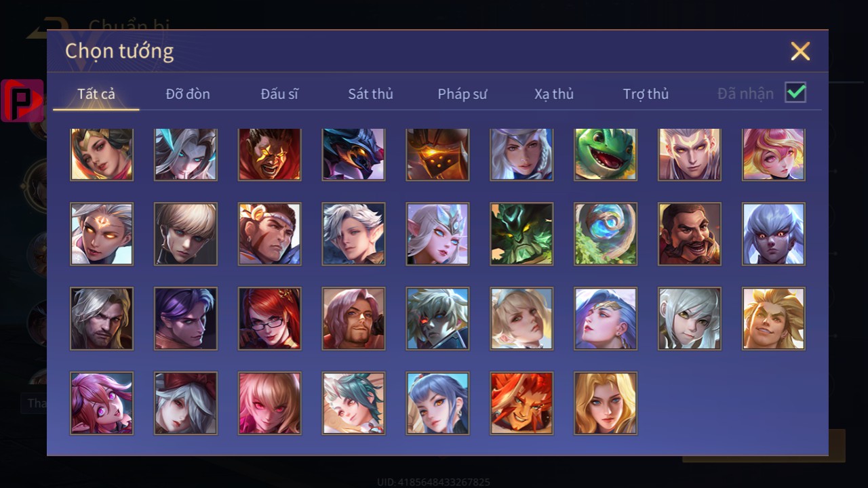Choose the blonde woman with wavy hair
This screenshot has height=488, width=868.
[x=606, y=403]
